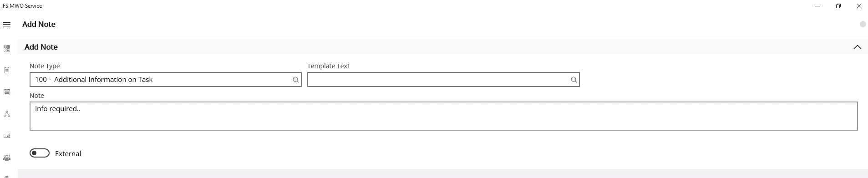Open the Template Text lookup field
The height and width of the screenshot is (178, 868).
[443, 80]
